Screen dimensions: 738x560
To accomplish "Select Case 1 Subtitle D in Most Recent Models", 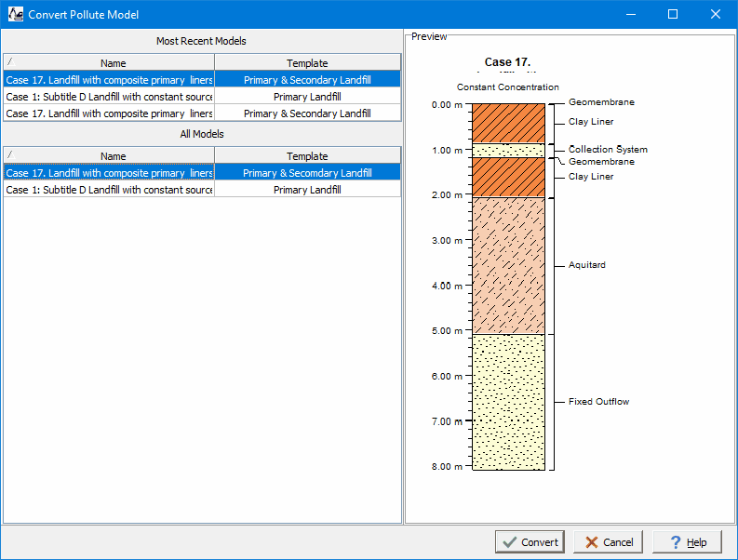I will coord(109,97).
